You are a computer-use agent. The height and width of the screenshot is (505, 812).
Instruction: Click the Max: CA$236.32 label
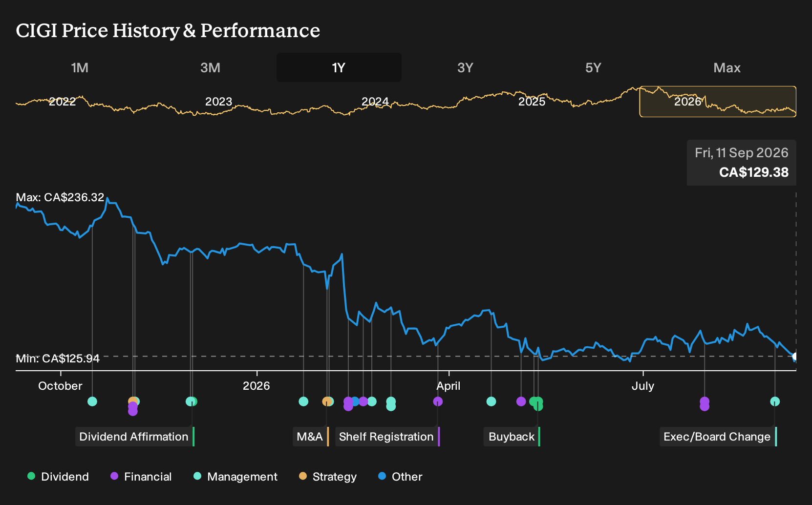pyautogui.click(x=60, y=197)
